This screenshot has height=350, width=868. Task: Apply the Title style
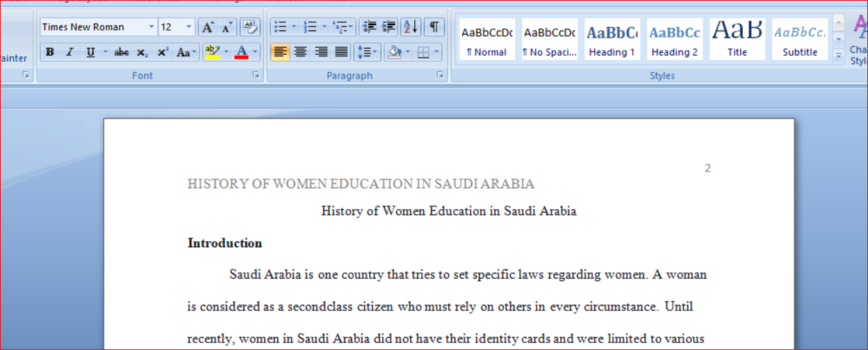[737, 40]
